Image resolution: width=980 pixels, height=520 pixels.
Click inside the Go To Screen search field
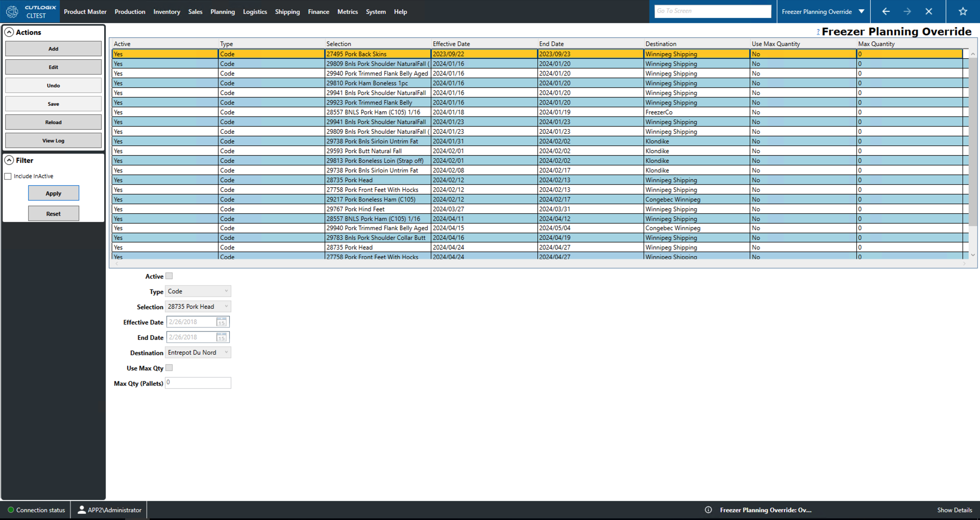[713, 11]
